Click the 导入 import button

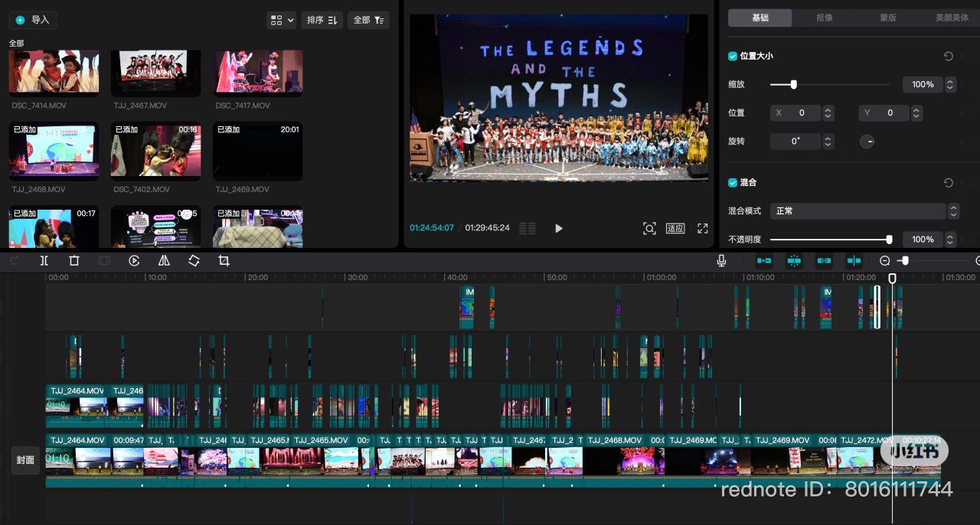[32, 20]
